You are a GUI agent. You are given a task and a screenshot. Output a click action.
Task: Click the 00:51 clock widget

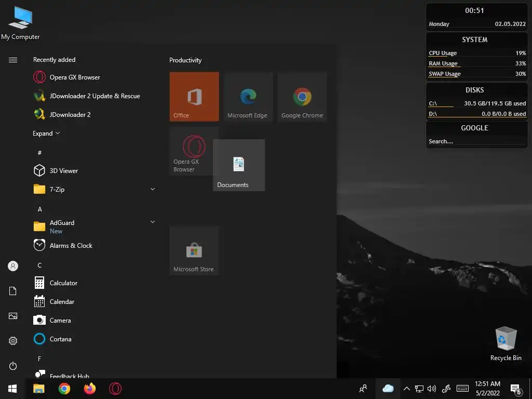[x=474, y=10]
